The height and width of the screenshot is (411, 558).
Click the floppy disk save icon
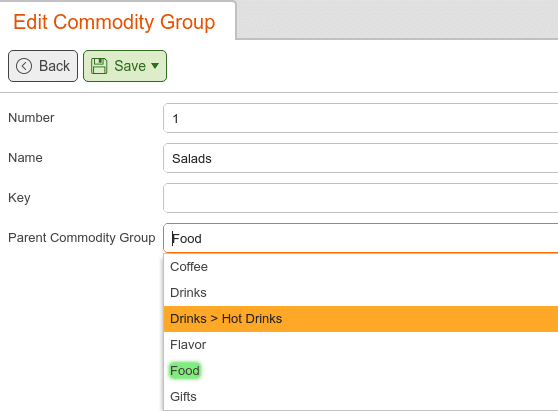pos(99,66)
